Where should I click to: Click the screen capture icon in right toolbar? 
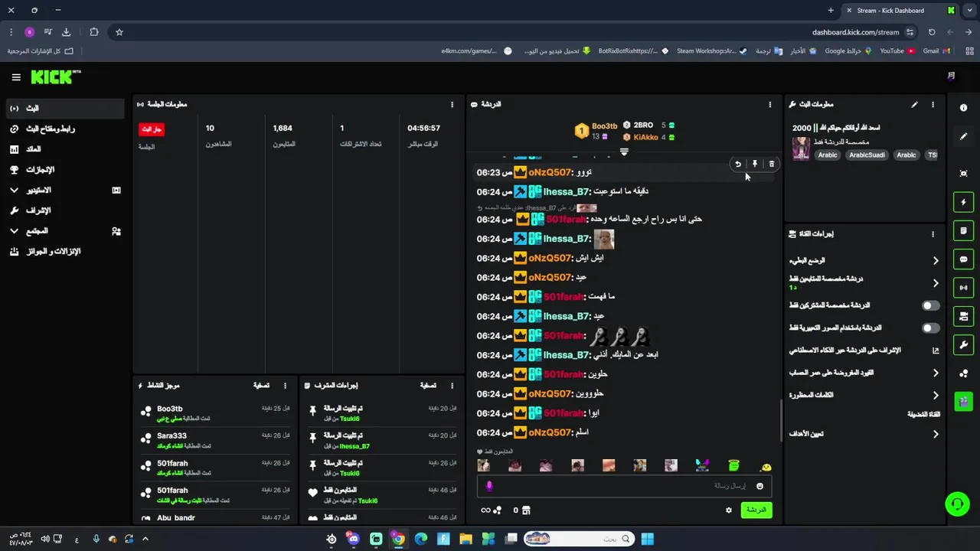coord(963,174)
